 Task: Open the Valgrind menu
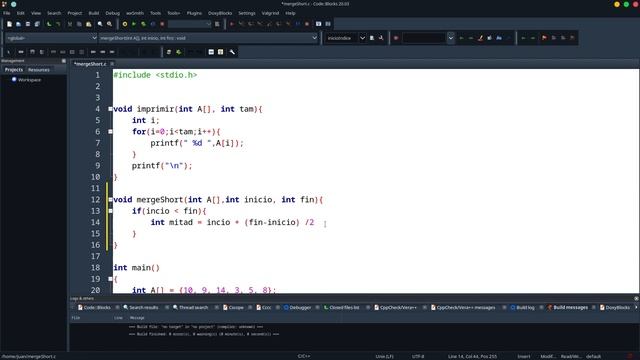pyautogui.click(x=270, y=13)
